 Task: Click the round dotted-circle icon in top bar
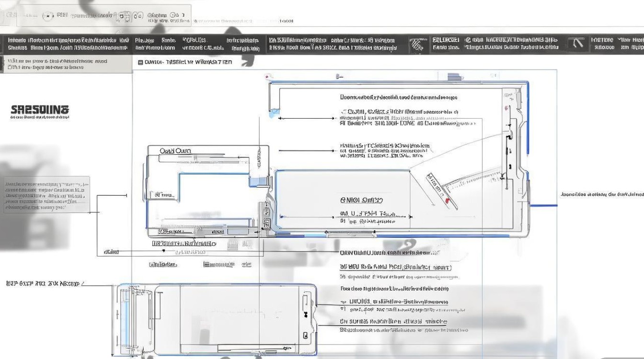point(47,16)
